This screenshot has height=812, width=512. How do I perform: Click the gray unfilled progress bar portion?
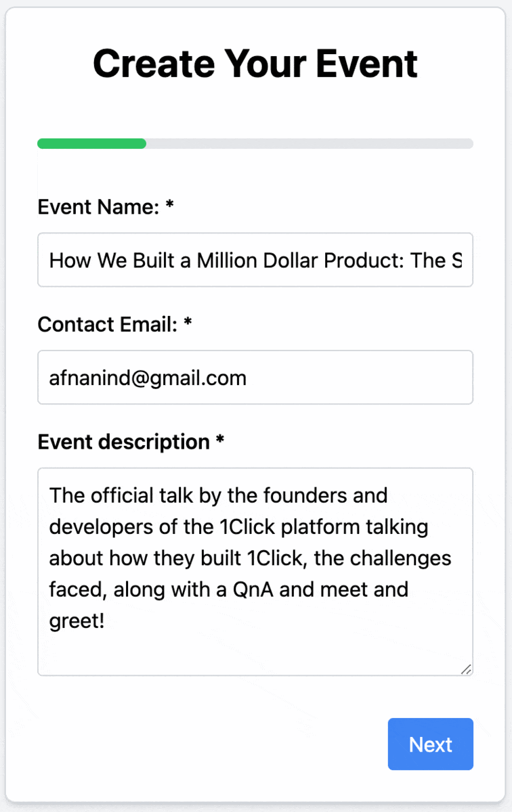pos(309,143)
